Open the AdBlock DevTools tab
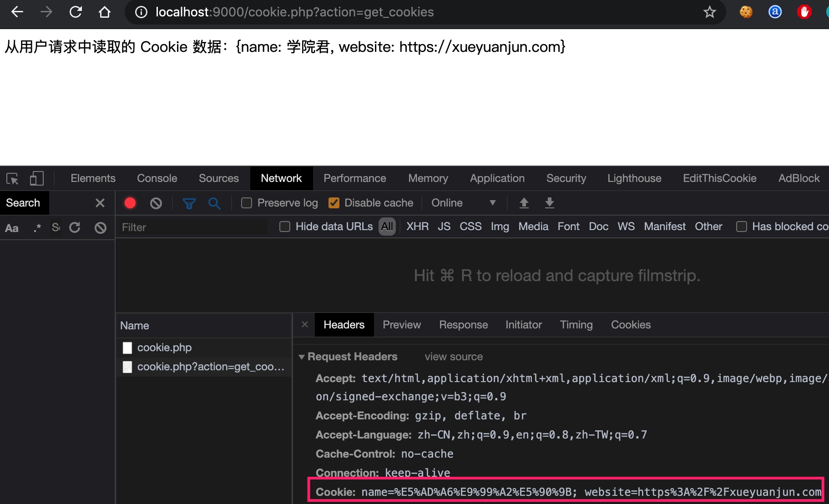829x504 pixels. pos(799,178)
